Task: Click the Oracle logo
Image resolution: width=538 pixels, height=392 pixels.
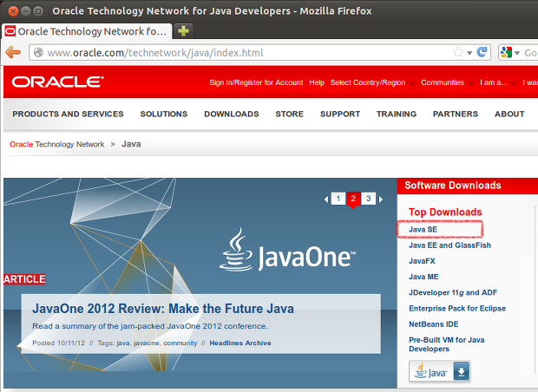Action: tap(57, 82)
